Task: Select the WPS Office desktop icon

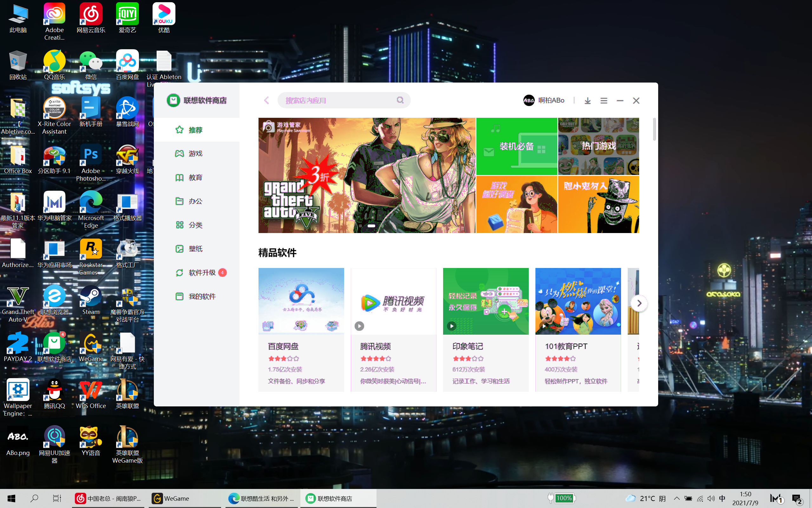Action: coord(91,394)
